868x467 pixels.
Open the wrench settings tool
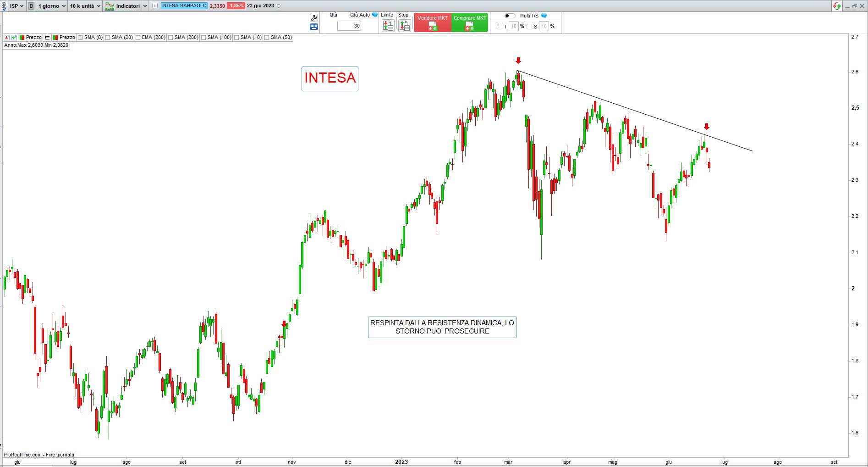coord(314,18)
